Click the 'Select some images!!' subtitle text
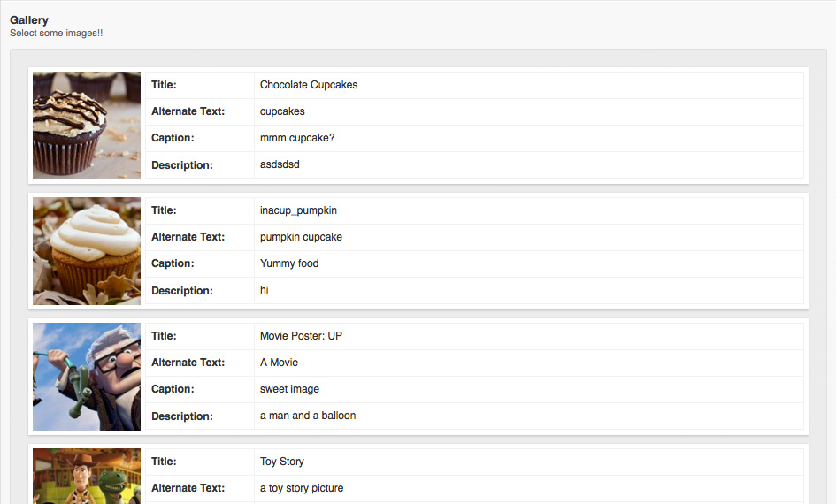The width and height of the screenshot is (836, 504). 56,33
